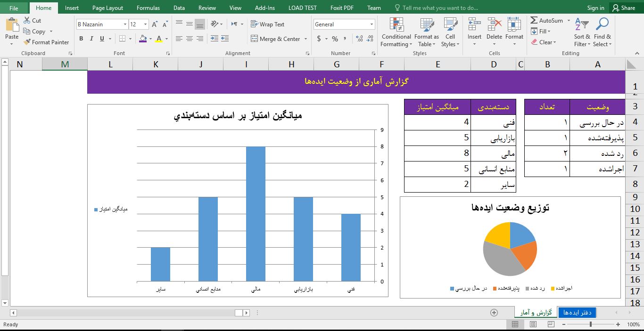Toggle Italic formatting
Viewport: 644px width, 331px height.
point(91,39)
